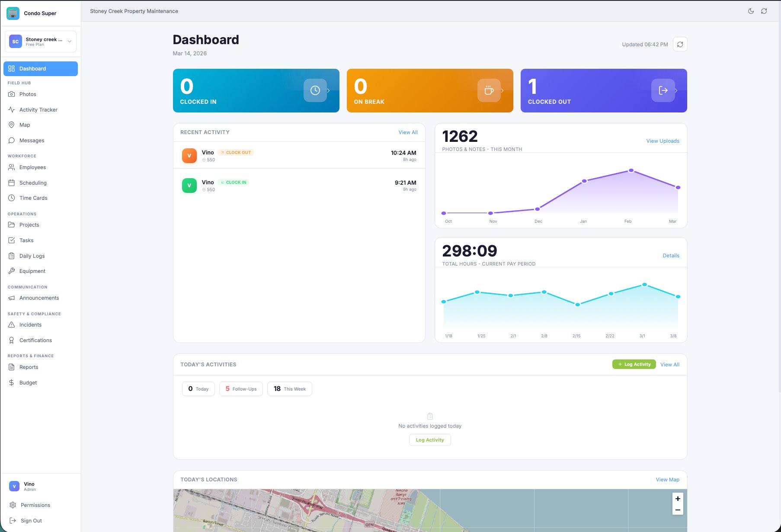Expand Clocked Out card chevron

tap(676, 90)
